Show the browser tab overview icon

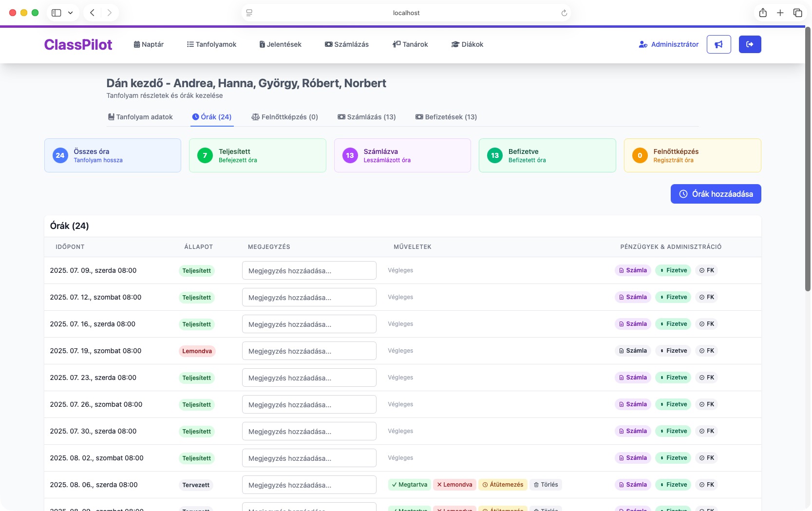tap(797, 13)
